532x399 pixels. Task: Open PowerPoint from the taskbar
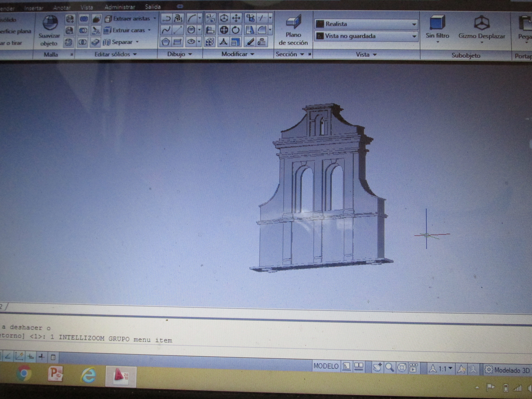coord(55,373)
